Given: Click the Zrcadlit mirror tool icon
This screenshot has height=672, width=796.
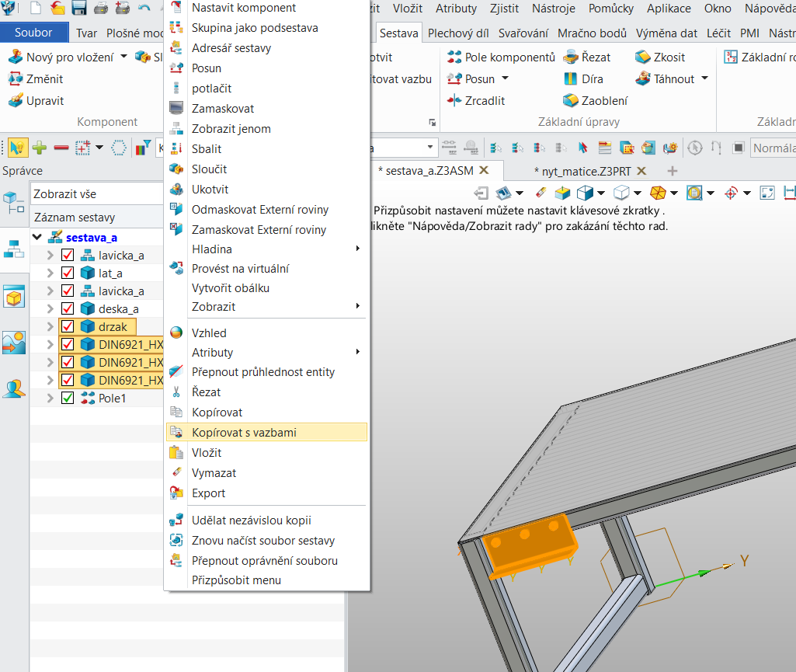Looking at the screenshot, I should (x=454, y=100).
